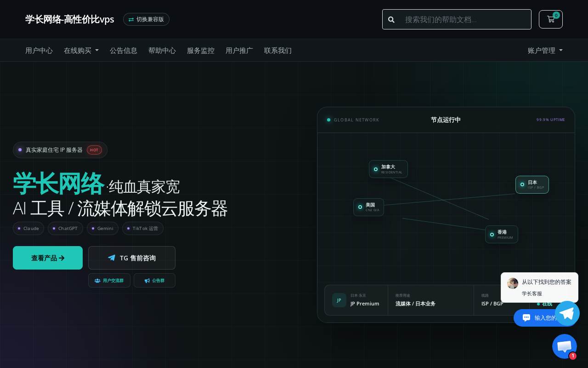
Task: Click the red HOT badge
Action: 94,150
